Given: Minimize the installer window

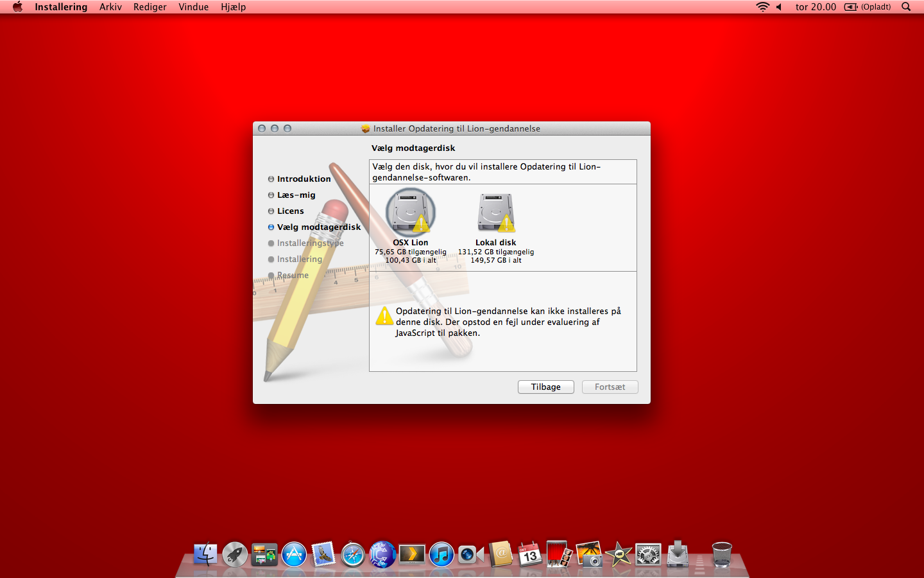Looking at the screenshot, I should 275,128.
